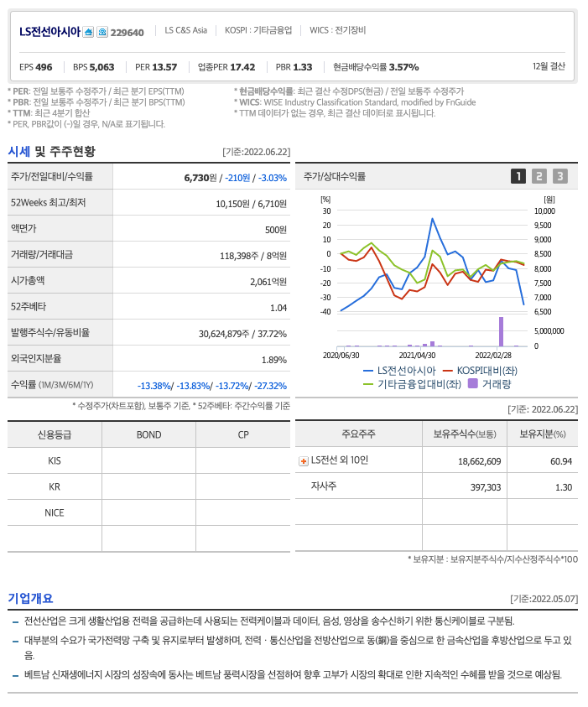Viewport: 588px width, 707px height.
Task: Click the 보유지분(%) column header
Action: coord(543,434)
